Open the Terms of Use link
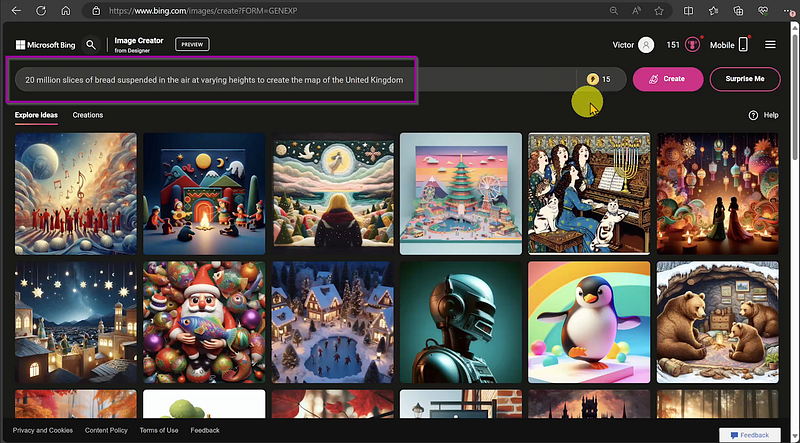This screenshot has width=800, height=443. [159, 430]
